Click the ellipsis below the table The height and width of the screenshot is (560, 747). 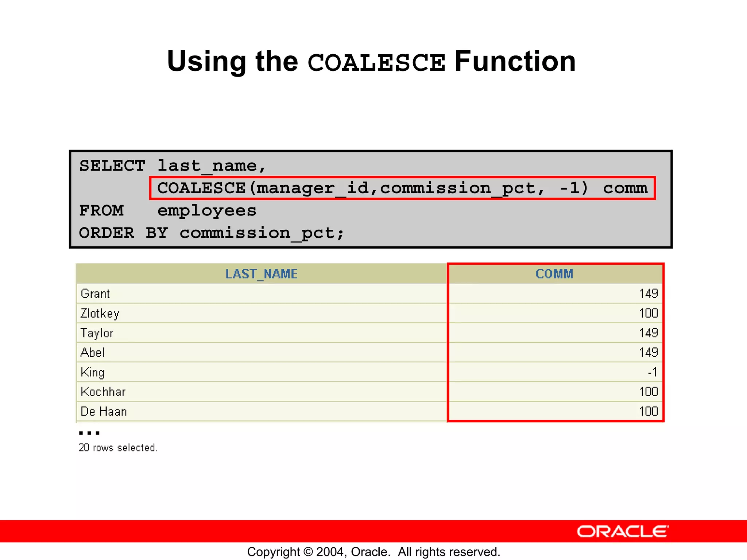point(89,433)
